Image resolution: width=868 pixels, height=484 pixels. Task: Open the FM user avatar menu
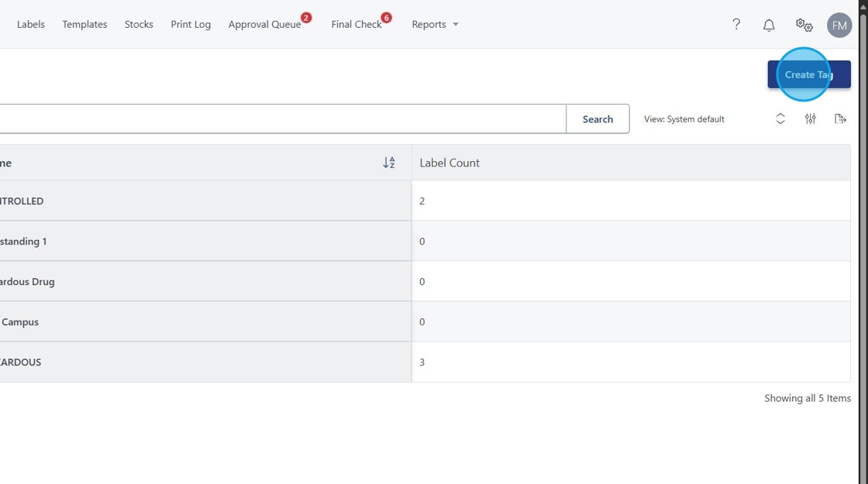tap(839, 25)
